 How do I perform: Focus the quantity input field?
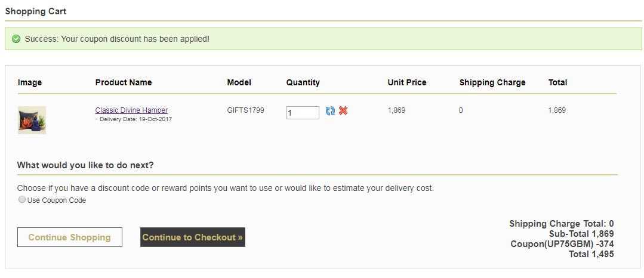[303, 113]
